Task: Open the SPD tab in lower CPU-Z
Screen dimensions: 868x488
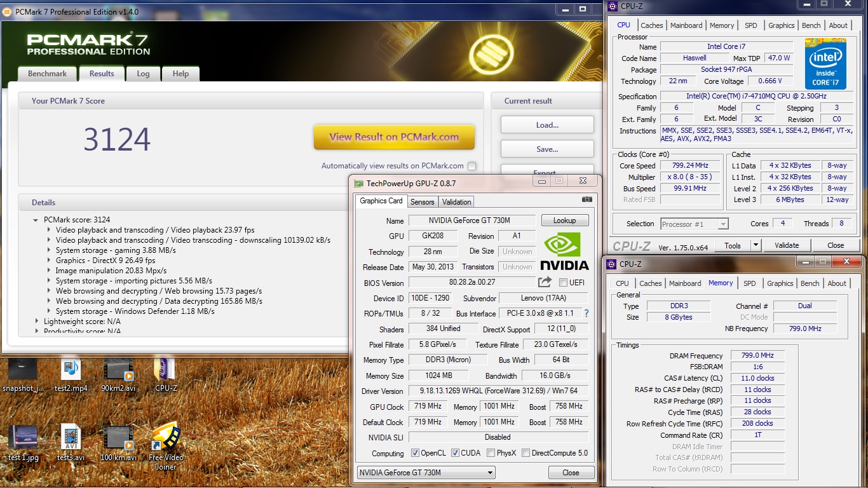Action: [750, 283]
